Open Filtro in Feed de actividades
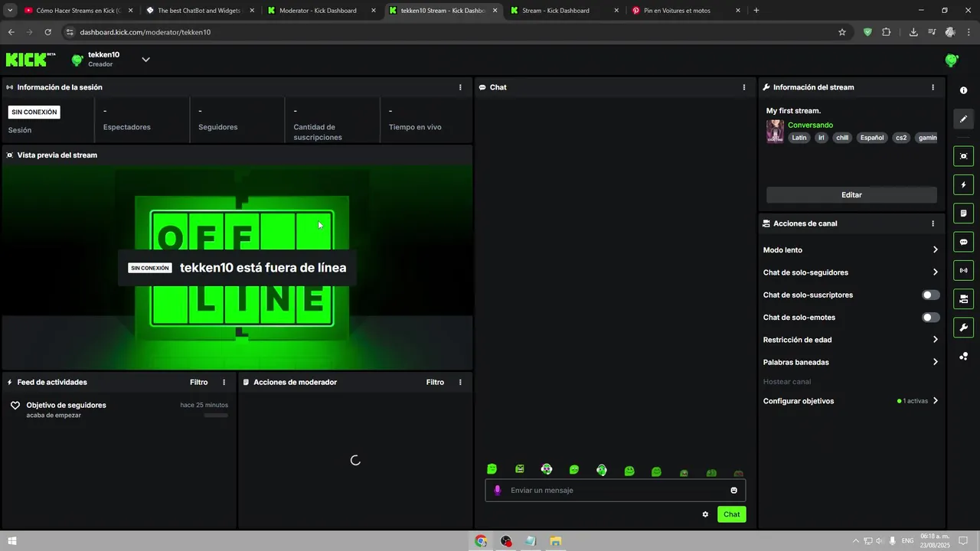Viewport: 980px width, 551px height. [198, 382]
